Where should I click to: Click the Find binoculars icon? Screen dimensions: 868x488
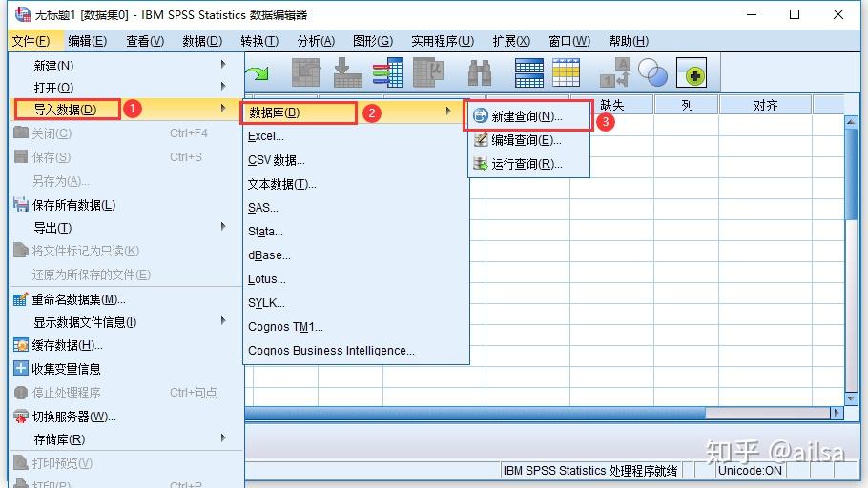pos(480,72)
